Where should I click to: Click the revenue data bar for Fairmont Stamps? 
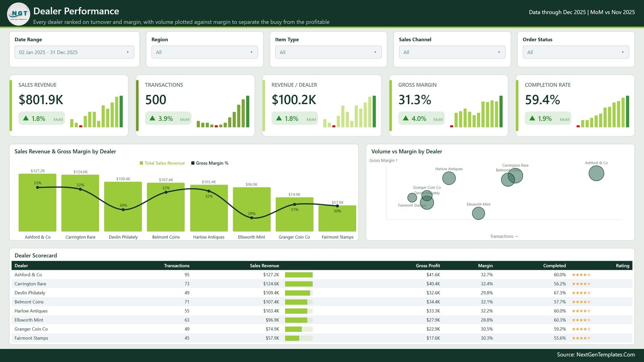(299, 338)
